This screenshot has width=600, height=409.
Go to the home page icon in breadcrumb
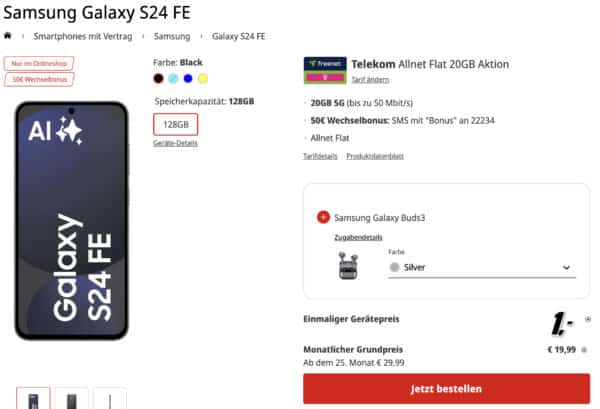click(x=7, y=36)
